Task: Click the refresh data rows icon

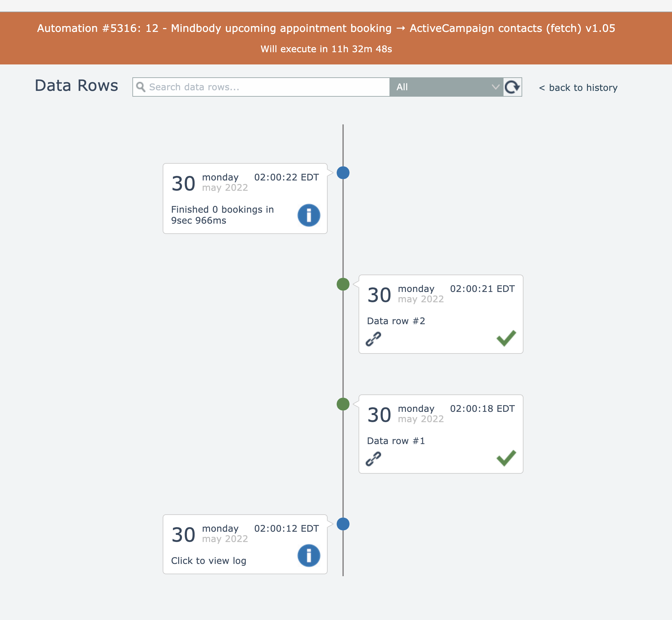Action: [512, 87]
